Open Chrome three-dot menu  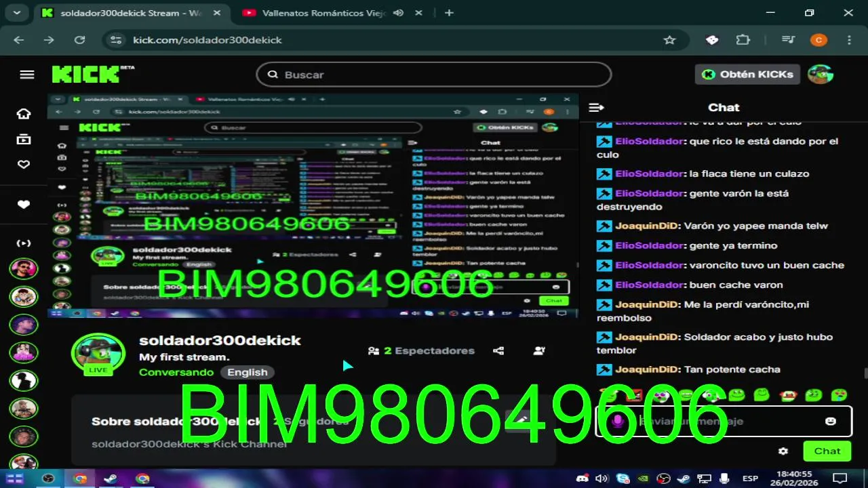coord(849,40)
